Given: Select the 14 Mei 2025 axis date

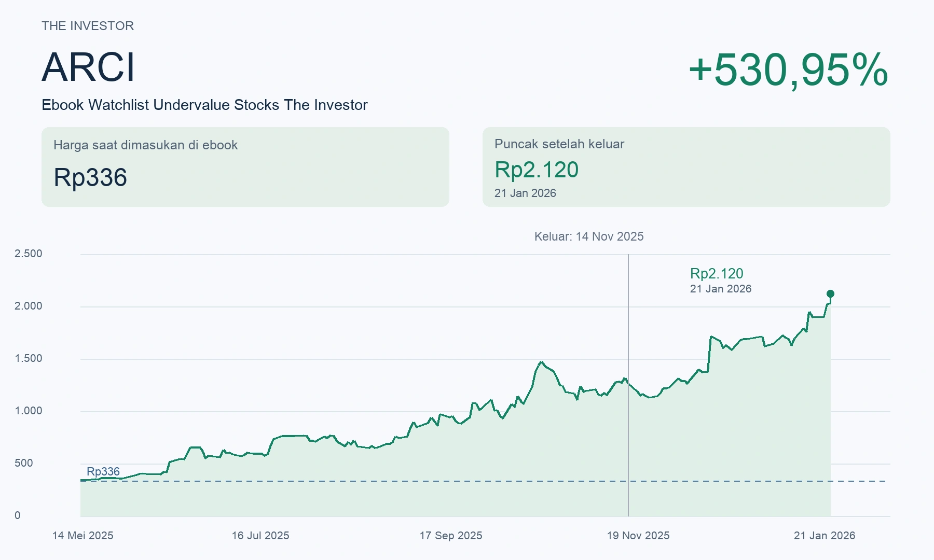Looking at the screenshot, I should point(83,536).
